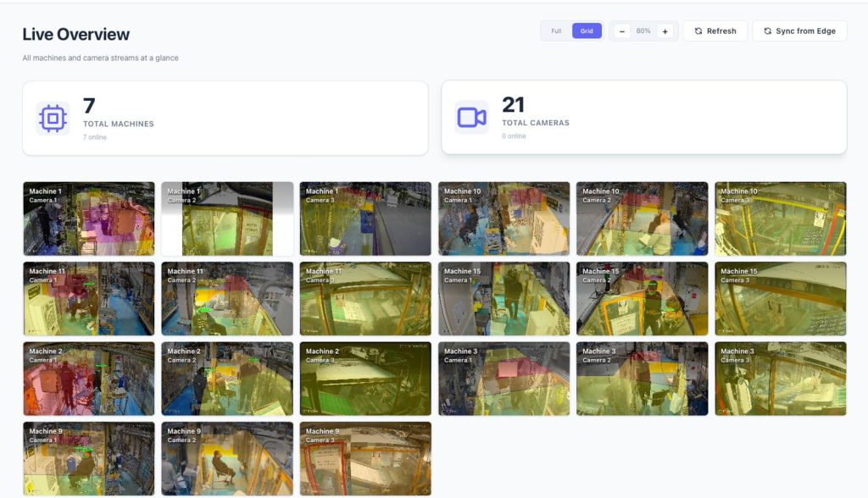This screenshot has height=498, width=868.
Task: Select the Grid view mode
Action: (587, 31)
